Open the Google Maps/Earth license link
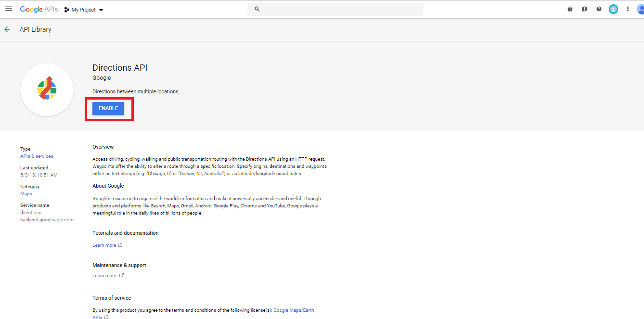 pos(294,310)
